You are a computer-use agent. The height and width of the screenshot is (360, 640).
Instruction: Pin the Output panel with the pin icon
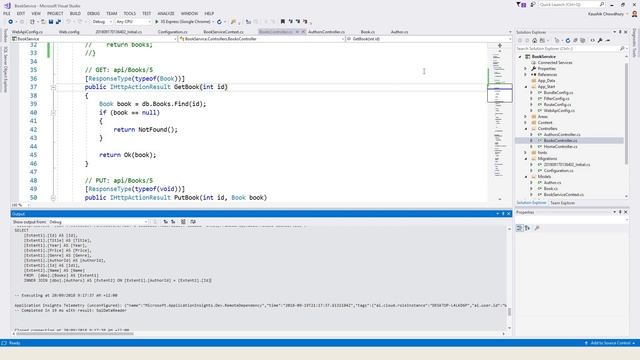pos(503,214)
